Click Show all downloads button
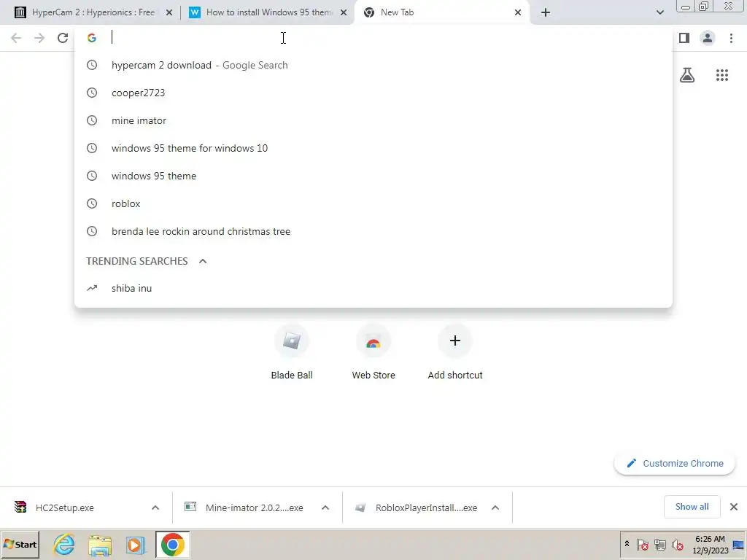The width and height of the screenshot is (747, 560). [692, 507]
